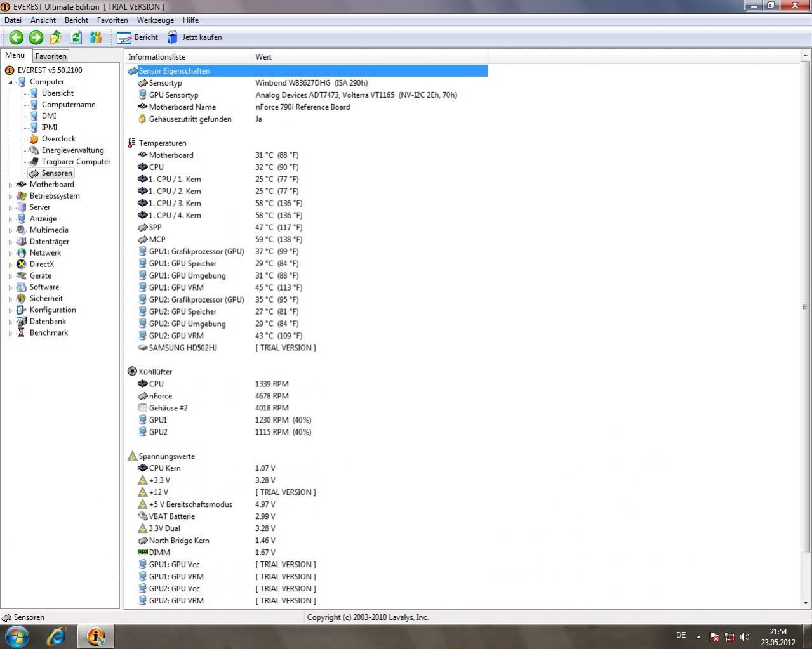Click the Jetzt kaufen toolbar button
Viewport: 812px width, 649px height.
point(194,37)
